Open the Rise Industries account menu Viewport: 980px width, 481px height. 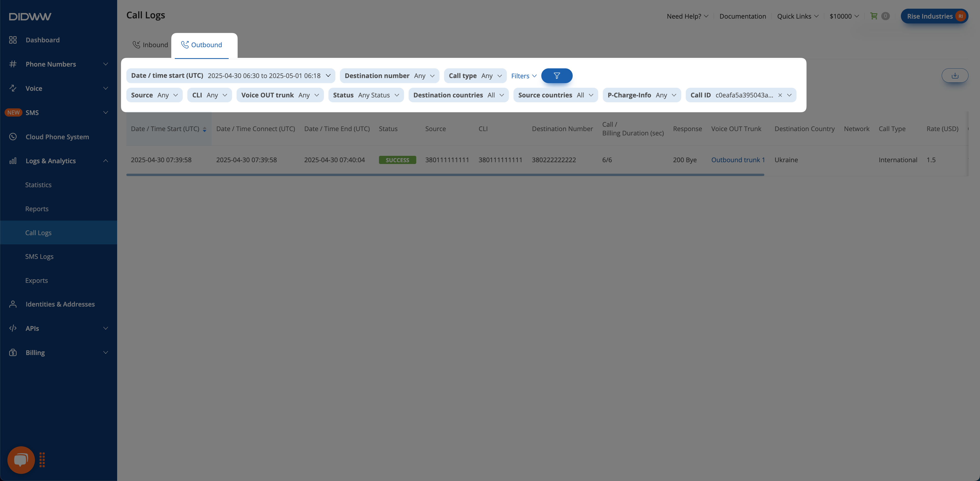[x=934, y=16]
